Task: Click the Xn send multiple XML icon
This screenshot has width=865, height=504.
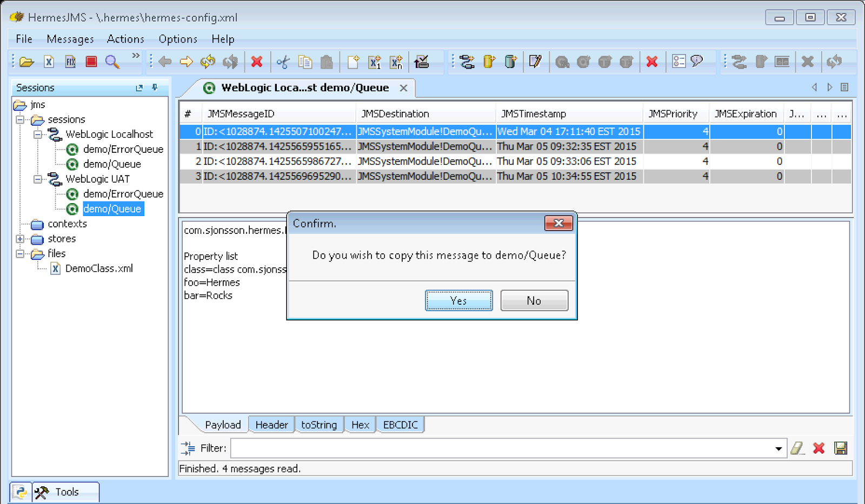Action: tap(396, 62)
